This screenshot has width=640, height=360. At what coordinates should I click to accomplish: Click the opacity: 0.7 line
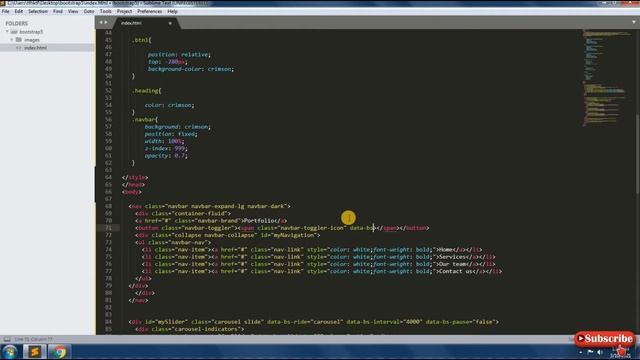click(x=166, y=156)
